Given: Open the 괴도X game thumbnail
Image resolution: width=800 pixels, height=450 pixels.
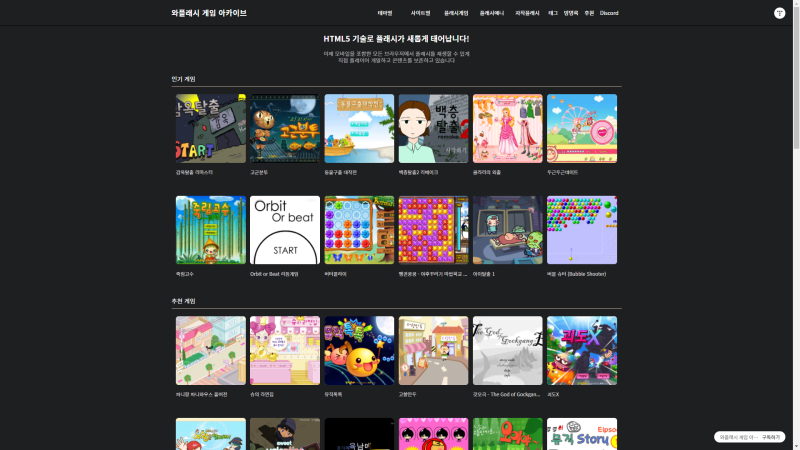Looking at the screenshot, I should [582, 351].
